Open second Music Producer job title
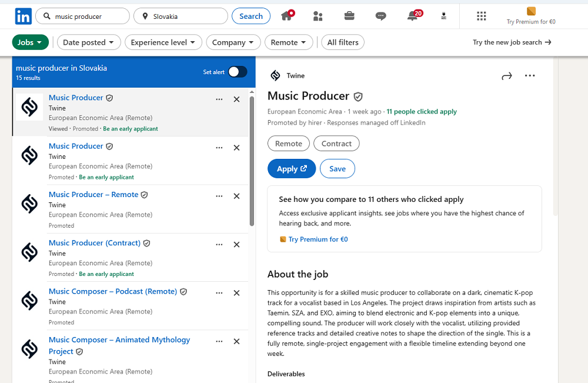Image resolution: width=588 pixels, height=383 pixels. point(76,146)
